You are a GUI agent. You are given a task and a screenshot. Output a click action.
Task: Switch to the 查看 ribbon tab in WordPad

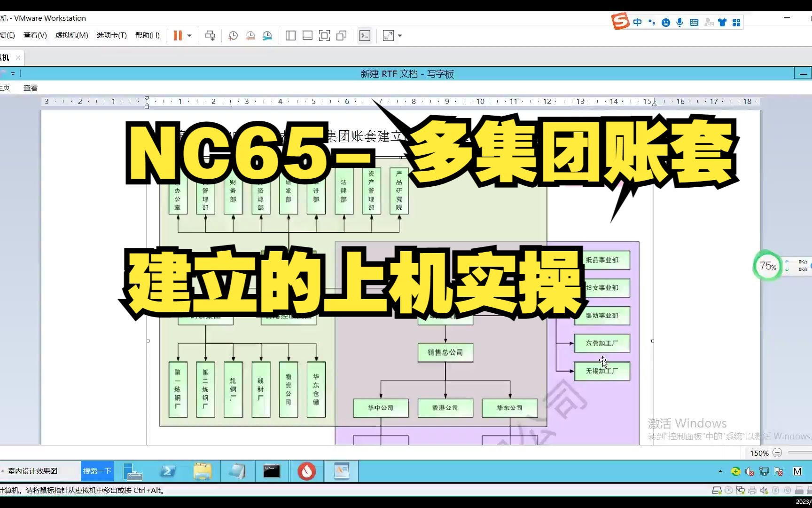click(x=31, y=88)
